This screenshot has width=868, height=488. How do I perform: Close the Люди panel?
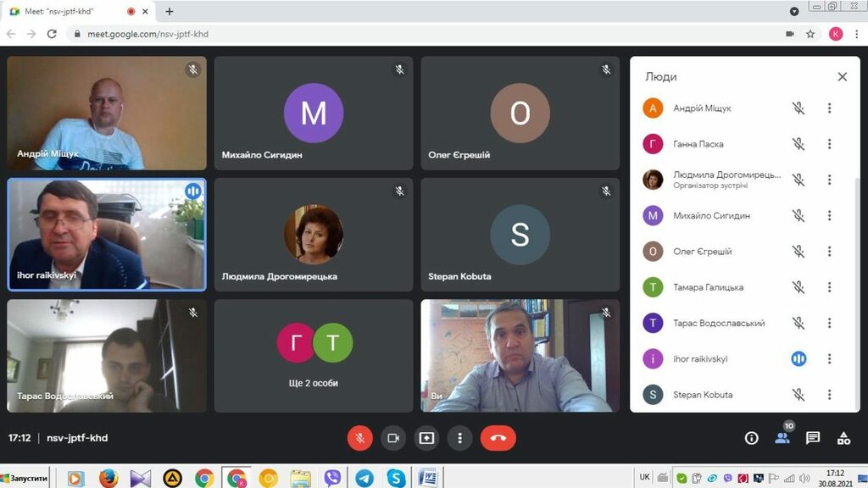pos(842,77)
